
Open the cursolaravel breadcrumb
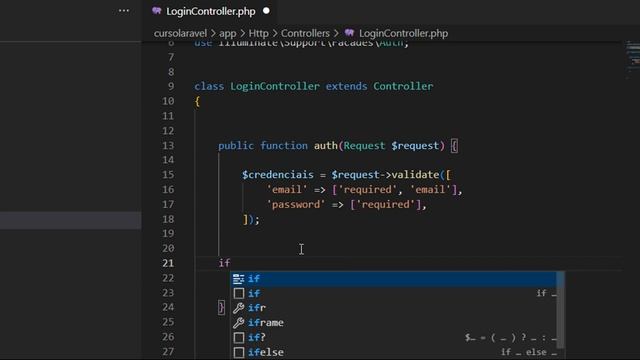pyautogui.click(x=180, y=33)
